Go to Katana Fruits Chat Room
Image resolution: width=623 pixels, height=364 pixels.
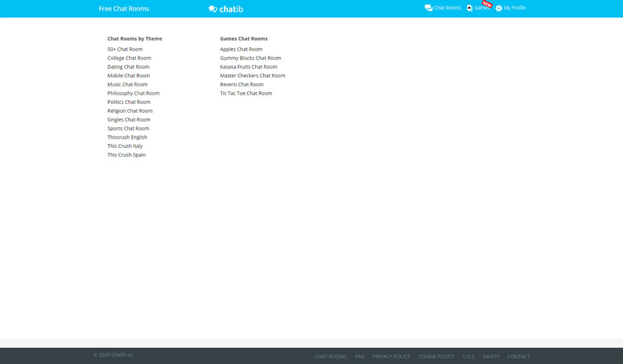tap(249, 67)
